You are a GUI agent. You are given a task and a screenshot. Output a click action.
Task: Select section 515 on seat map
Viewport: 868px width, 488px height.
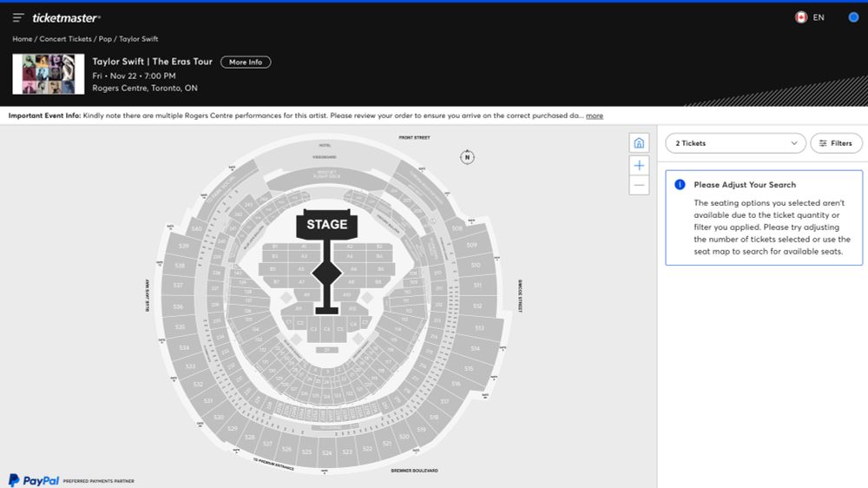[469, 368]
